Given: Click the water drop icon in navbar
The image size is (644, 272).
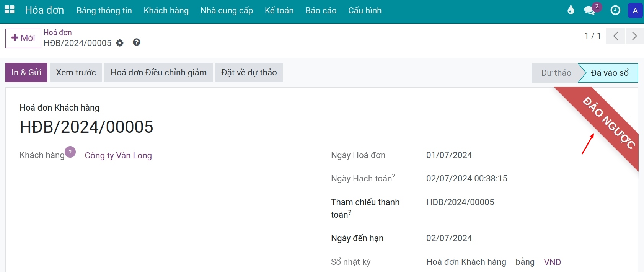Looking at the screenshot, I should tap(571, 10).
